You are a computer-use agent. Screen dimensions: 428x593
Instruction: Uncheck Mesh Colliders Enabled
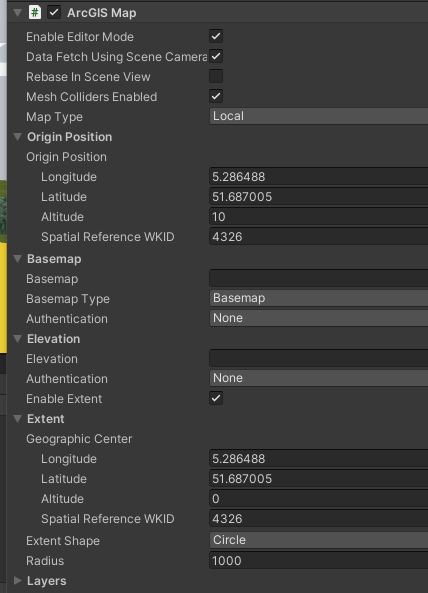pos(216,96)
